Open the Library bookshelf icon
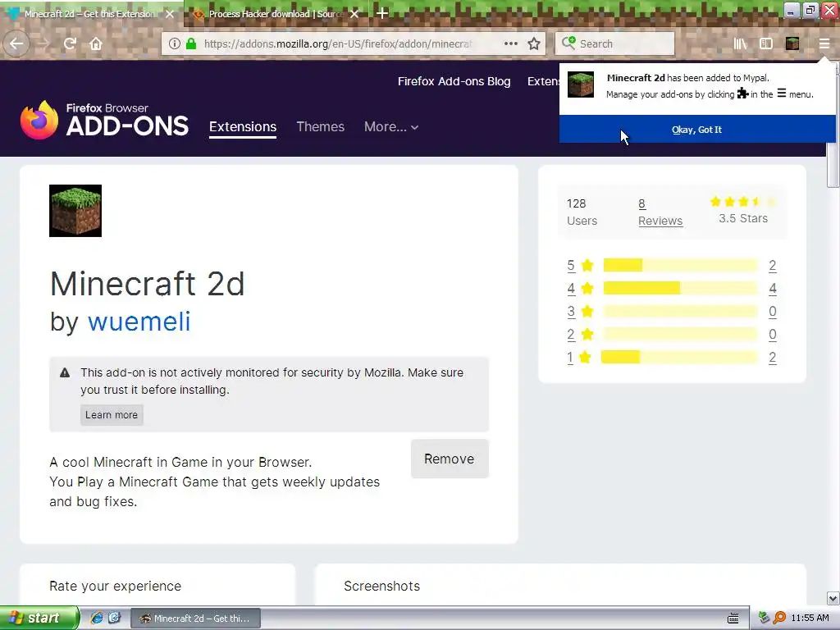Screen dimensions: 840x630 (740, 43)
